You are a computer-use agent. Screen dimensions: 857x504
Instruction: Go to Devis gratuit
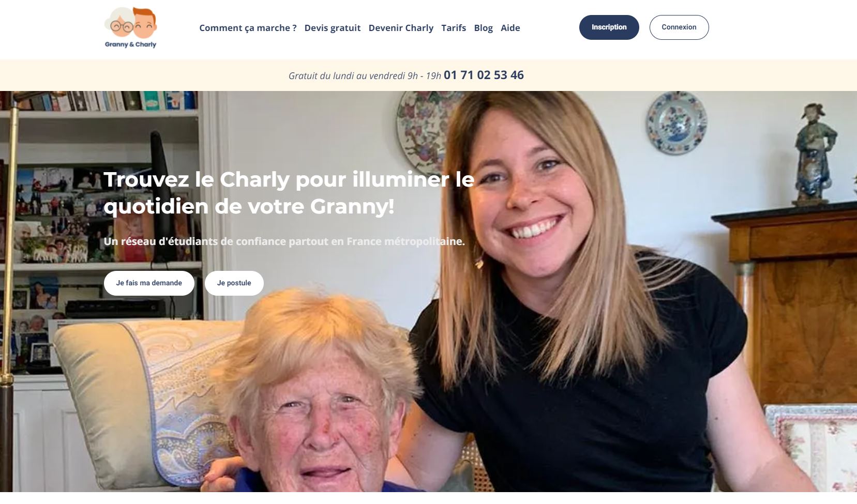click(333, 28)
